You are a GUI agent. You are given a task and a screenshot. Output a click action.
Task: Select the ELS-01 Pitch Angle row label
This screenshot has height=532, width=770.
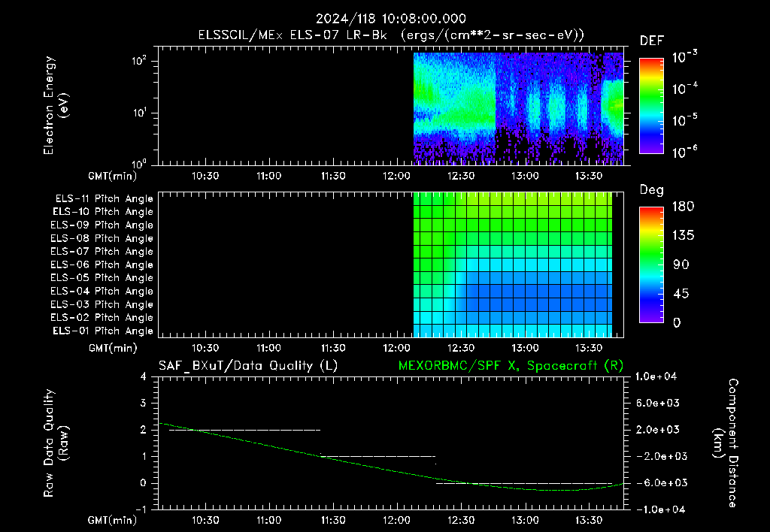(103, 331)
